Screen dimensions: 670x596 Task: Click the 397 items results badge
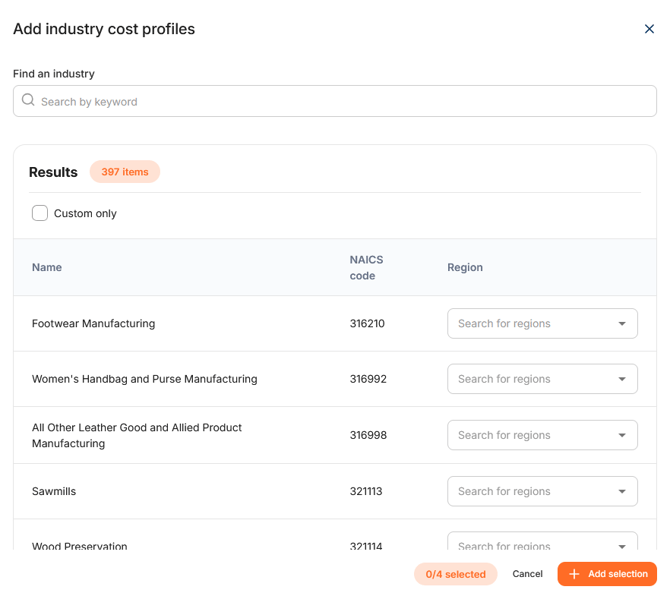pos(125,172)
